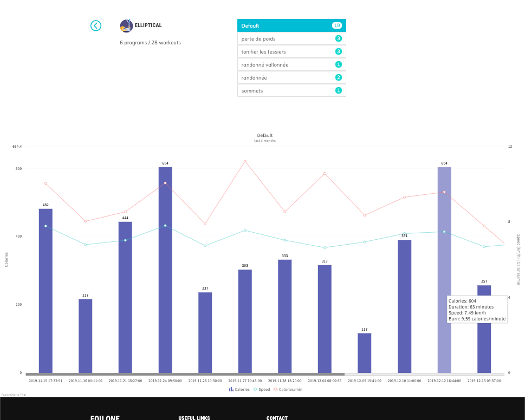Select the 444 calorie bar for 2019.11.21
Screen dimensions: 525x420
pyautogui.click(x=125, y=297)
